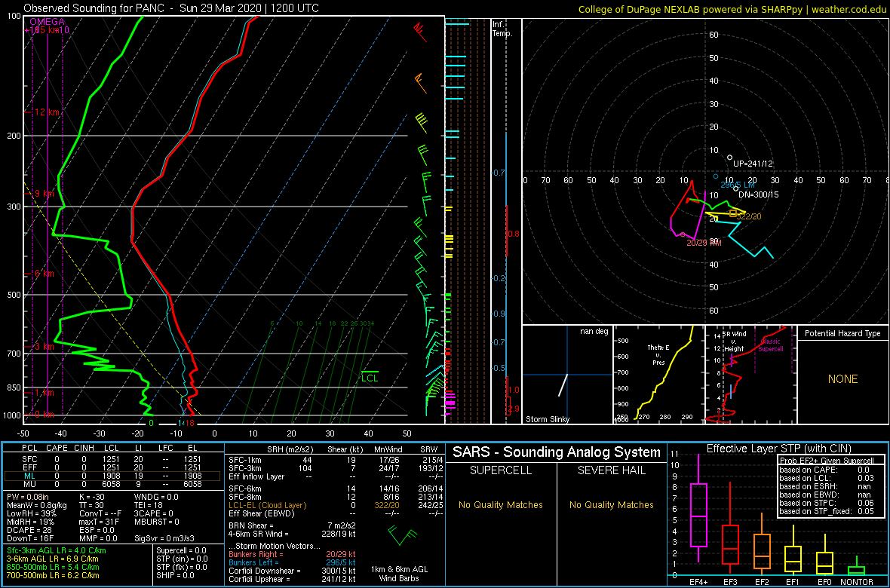Click 'weather.cod.edu' in the header
The height and width of the screenshot is (588, 890).
pos(851,9)
